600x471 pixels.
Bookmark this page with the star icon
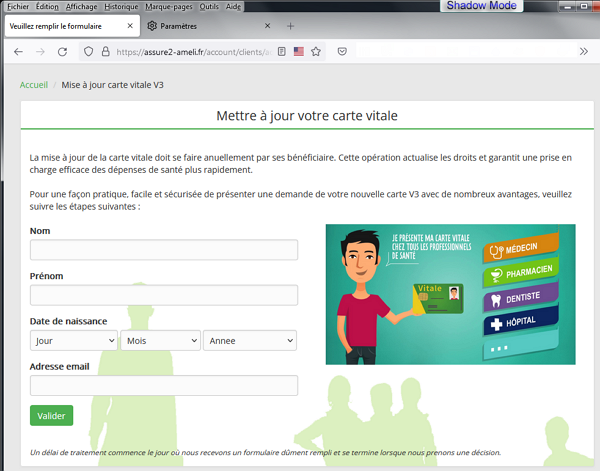coord(316,51)
